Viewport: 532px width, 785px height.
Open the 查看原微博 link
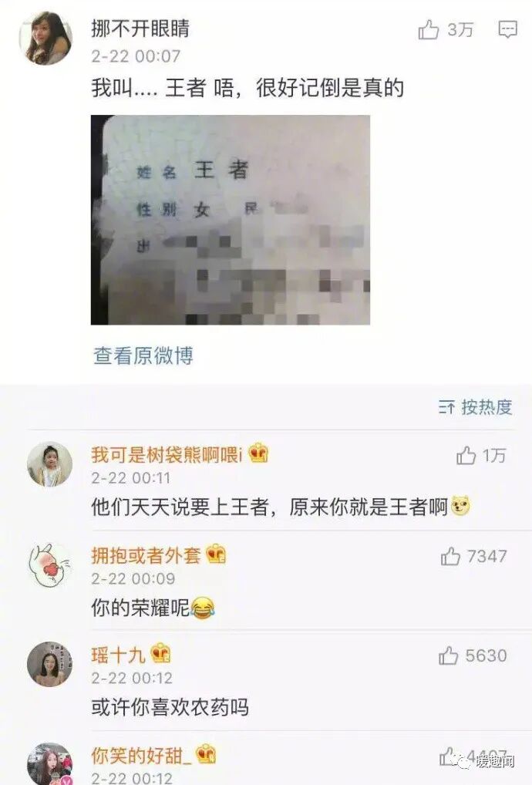click(143, 355)
